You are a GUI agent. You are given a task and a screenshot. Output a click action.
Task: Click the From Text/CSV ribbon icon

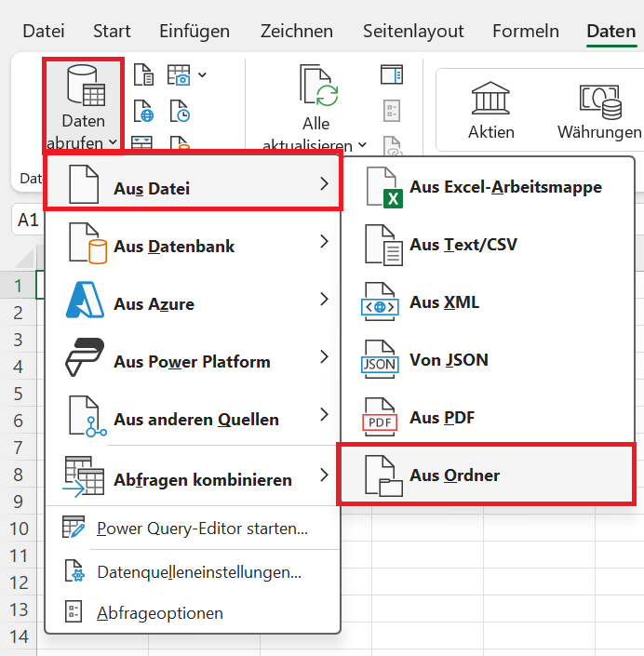click(143, 74)
